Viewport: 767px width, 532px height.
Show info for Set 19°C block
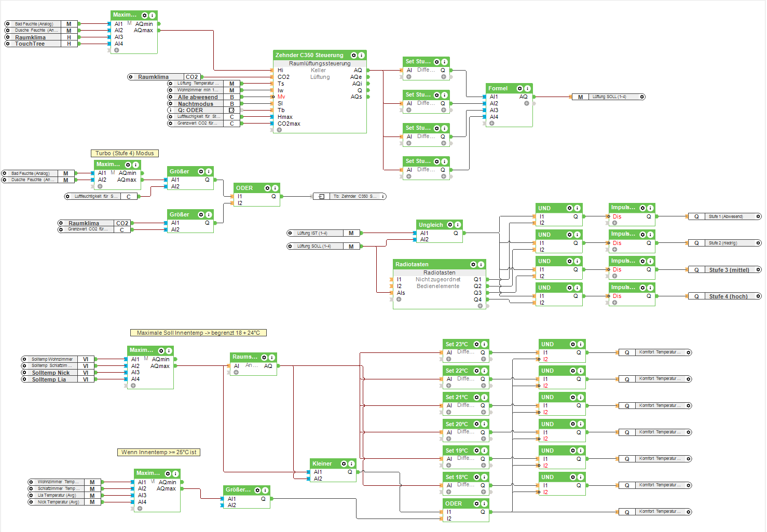point(484,451)
